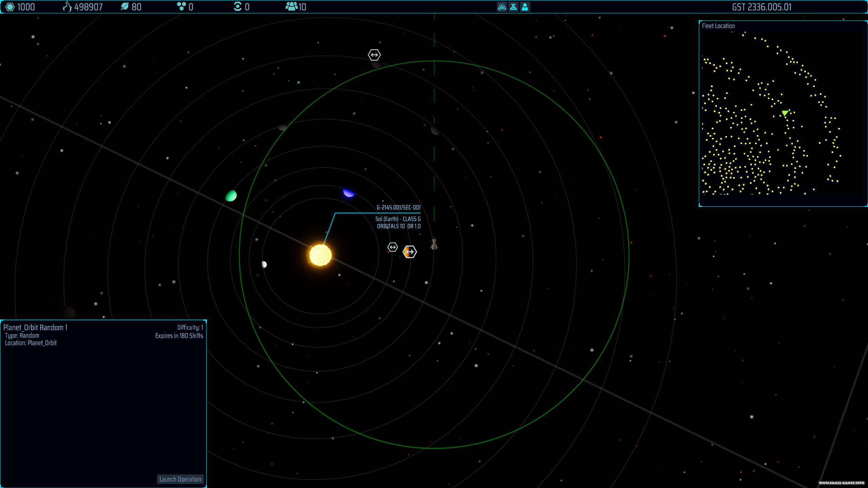Launch the Planet_Orbit Random 1 operation
This screenshot has height=488, width=868.
[x=180, y=479]
